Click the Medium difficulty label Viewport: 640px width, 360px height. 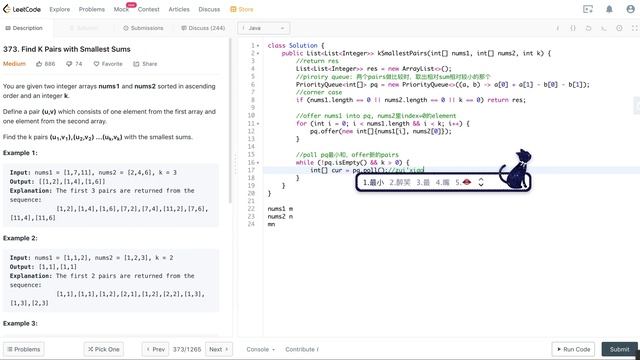click(14, 64)
